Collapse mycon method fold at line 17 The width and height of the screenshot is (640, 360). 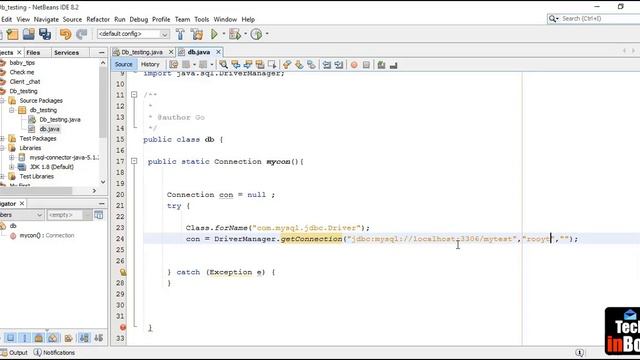(x=134, y=162)
